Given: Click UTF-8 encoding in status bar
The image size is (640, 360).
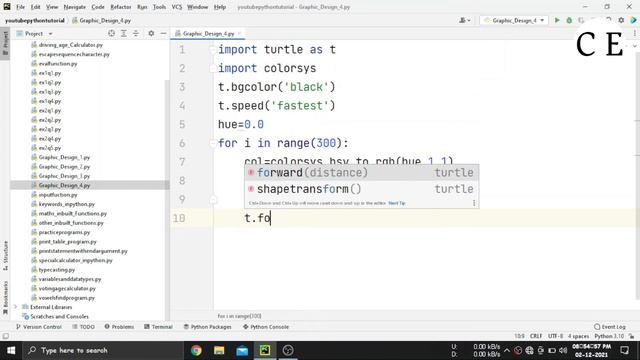Looking at the screenshot, I should coord(556,336).
